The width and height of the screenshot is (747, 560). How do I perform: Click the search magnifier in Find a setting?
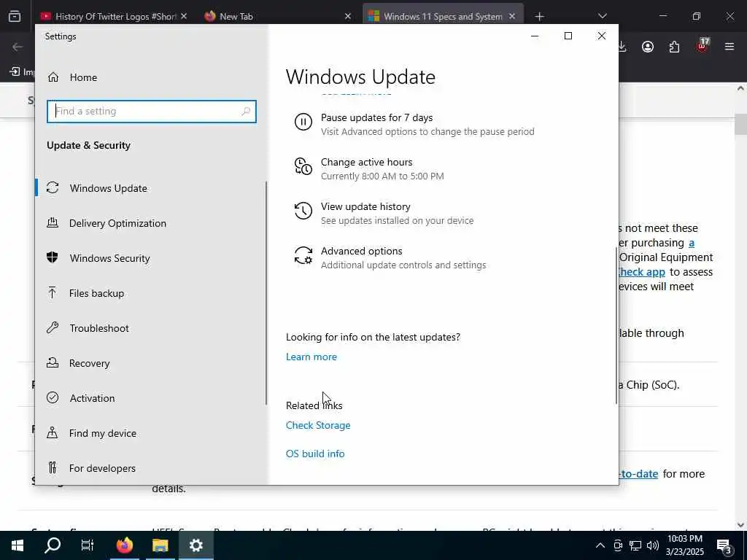[x=246, y=112]
